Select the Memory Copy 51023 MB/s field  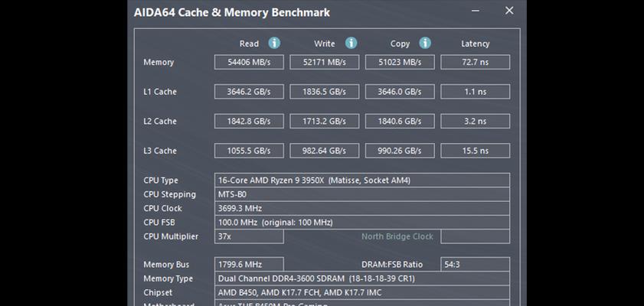coord(400,63)
